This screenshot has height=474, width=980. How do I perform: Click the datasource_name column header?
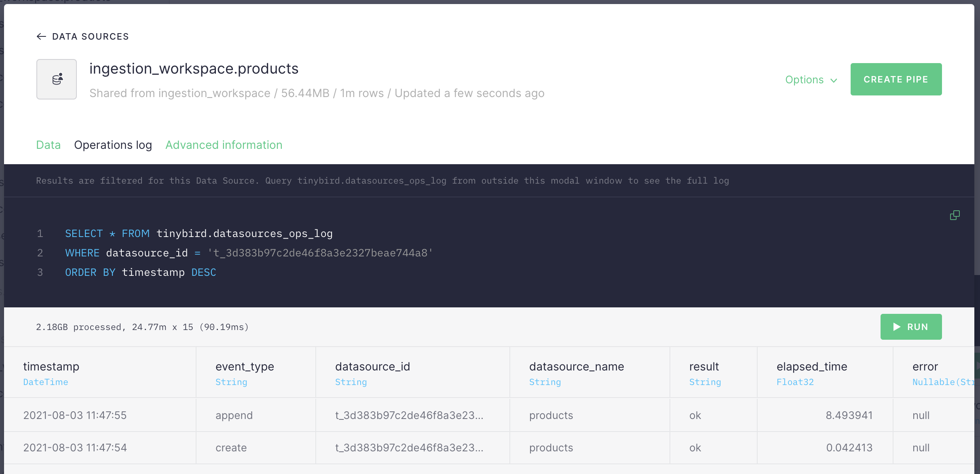pos(576,366)
